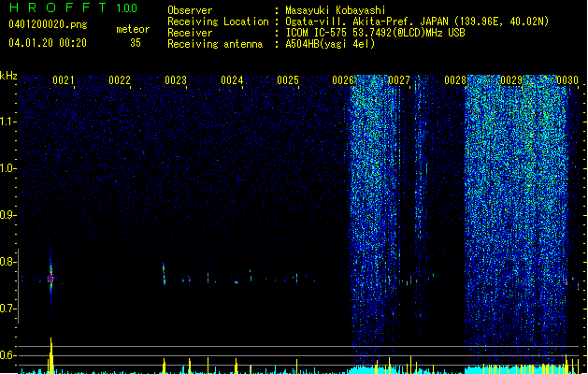Click the 0.6 kHz axis label

point(8,355)
